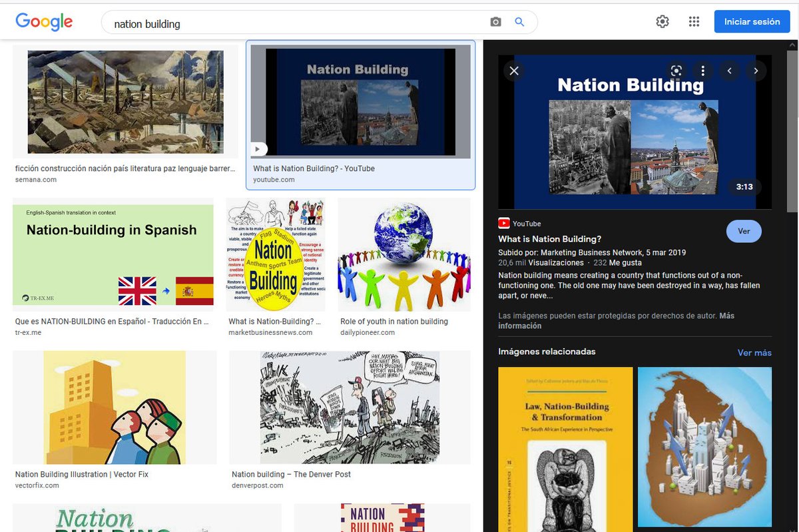Click large preview image in side panel
Image resolution: width=799 pixels, height=532 pixels.
pos(635,132)
